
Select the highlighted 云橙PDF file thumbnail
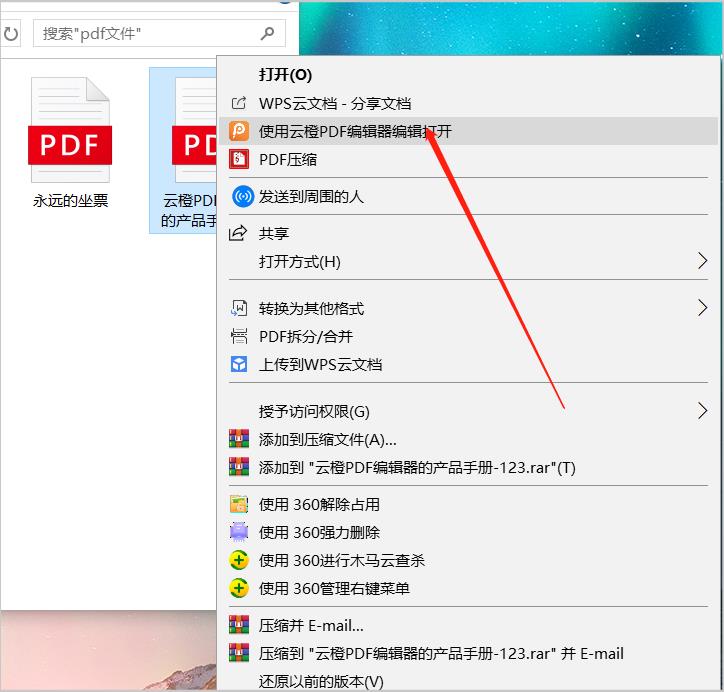pyautogui.click(x=194, y=130)
